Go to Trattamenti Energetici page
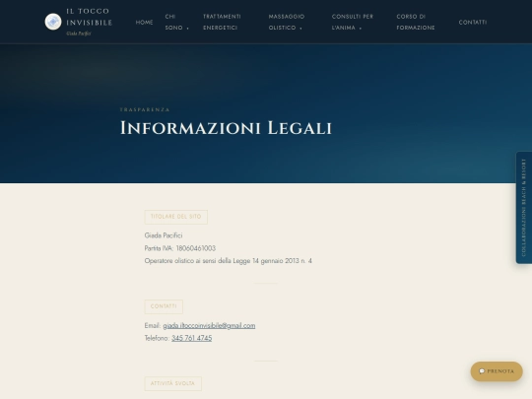 (x=222, y=22)
